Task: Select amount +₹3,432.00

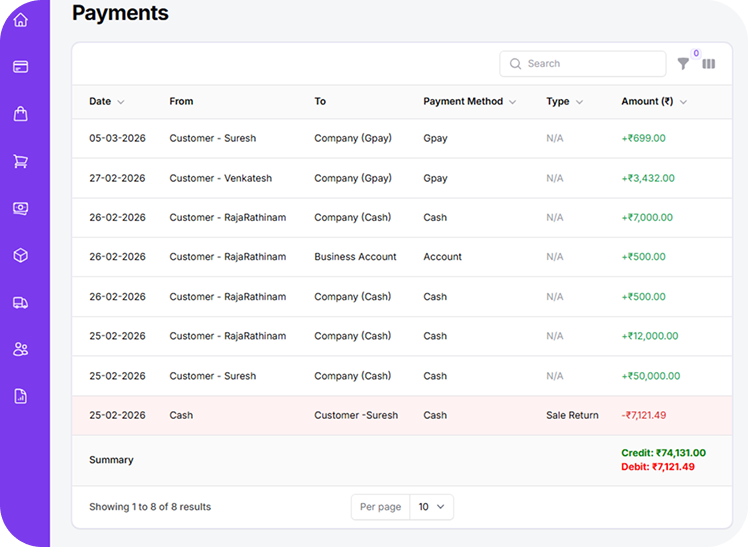Action: pos(648,178)
